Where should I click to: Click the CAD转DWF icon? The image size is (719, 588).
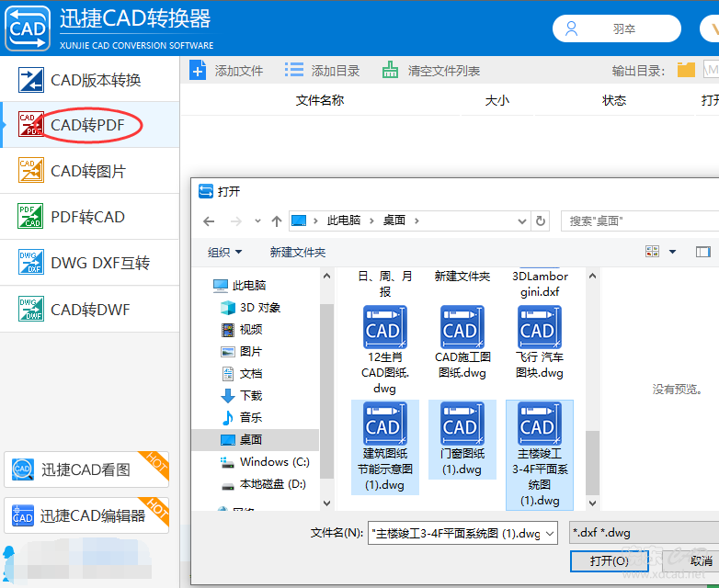pyautogui.click(x=30, y=310)
